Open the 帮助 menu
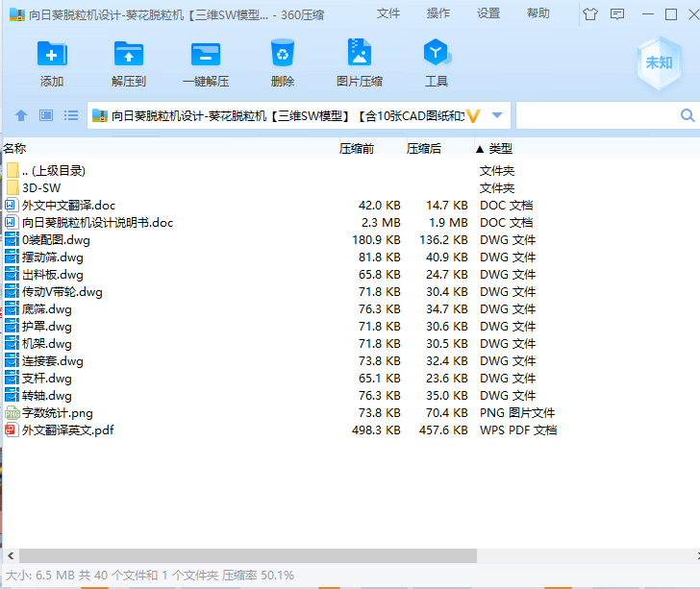Image resolution: width=700 pixels, height=589 pixels. (537, 13)
